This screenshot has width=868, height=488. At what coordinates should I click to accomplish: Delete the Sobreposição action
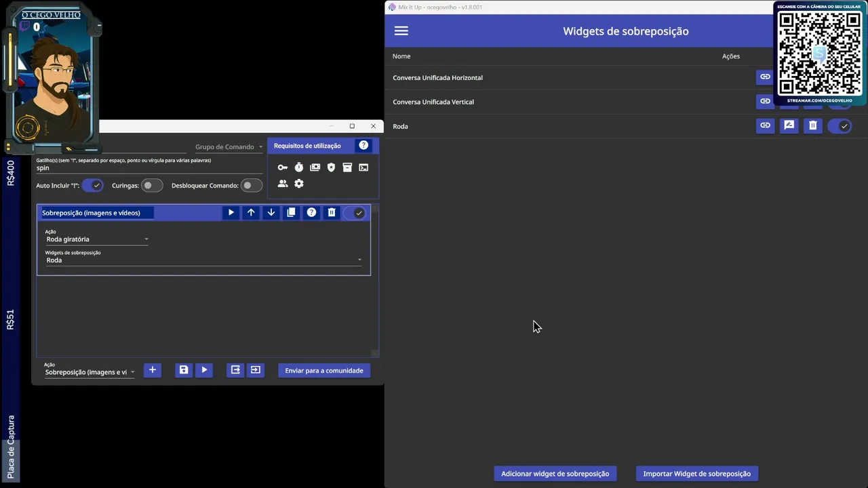click(x=332, y=213)
